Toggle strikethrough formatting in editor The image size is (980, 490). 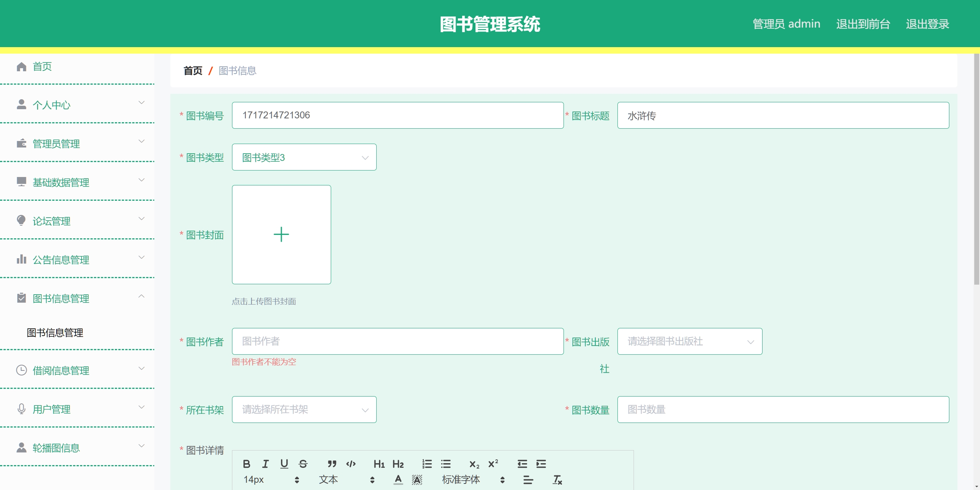pyautogui.click(x=303, y=464)
